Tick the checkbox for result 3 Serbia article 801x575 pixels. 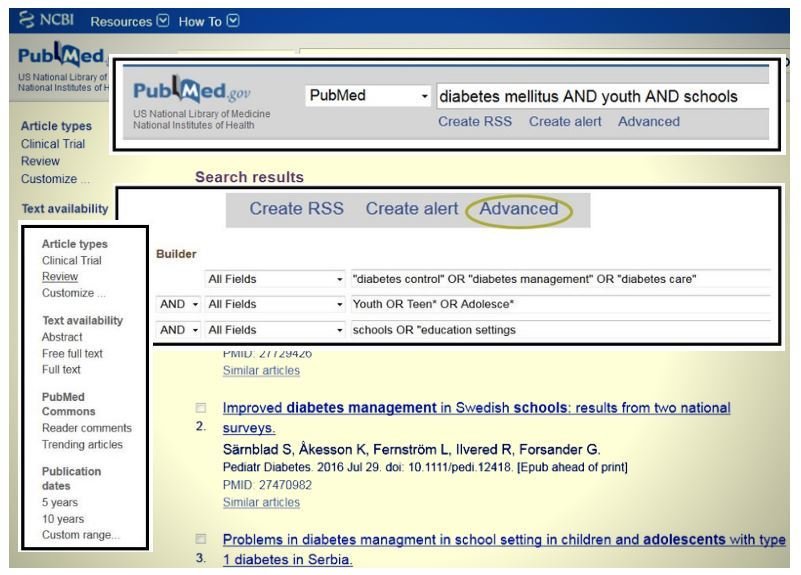(201, 539)
